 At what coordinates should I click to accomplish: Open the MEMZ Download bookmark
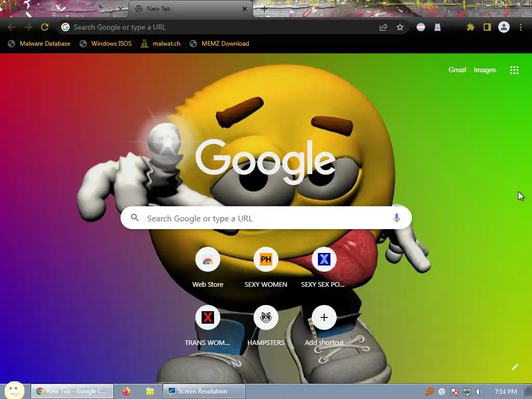220,44
